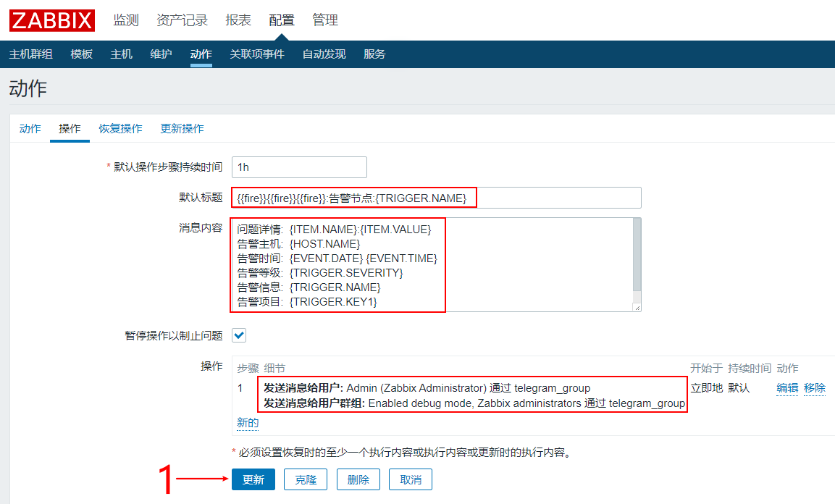Switch to the 更新操作 tab
Screen dimensions: 835x504
tap(182, 128)
